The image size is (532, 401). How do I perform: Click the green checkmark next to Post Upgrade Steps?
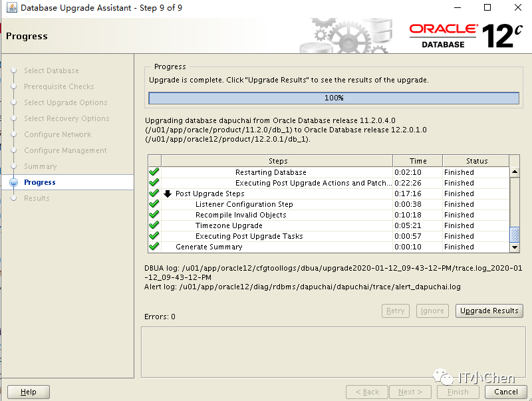tap(154, 194)
